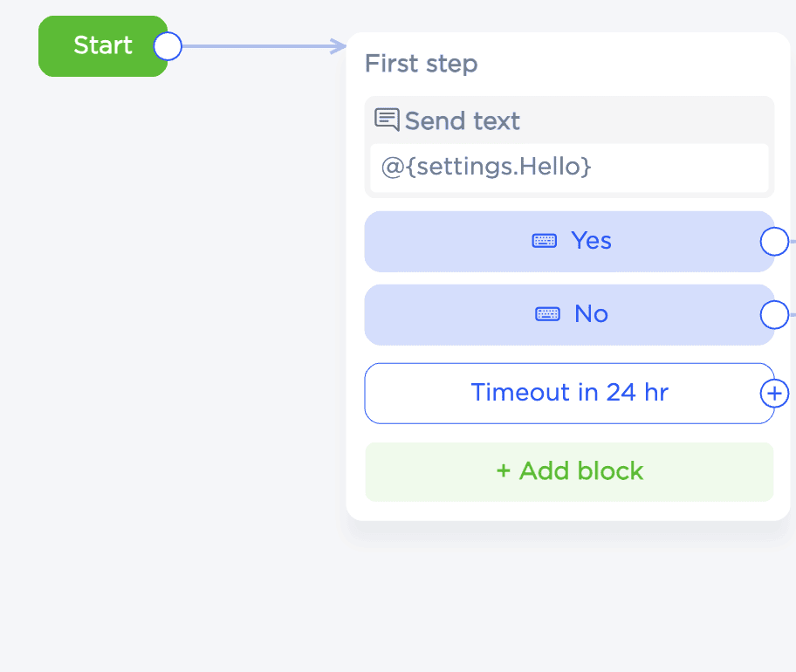
Task: Click the keyboard icon beside No
Action: coord(547,314)
